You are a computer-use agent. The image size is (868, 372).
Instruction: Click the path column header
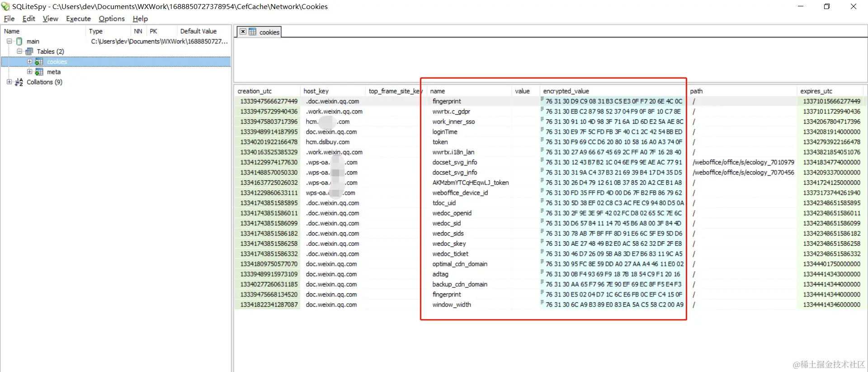tap(742, 91)
